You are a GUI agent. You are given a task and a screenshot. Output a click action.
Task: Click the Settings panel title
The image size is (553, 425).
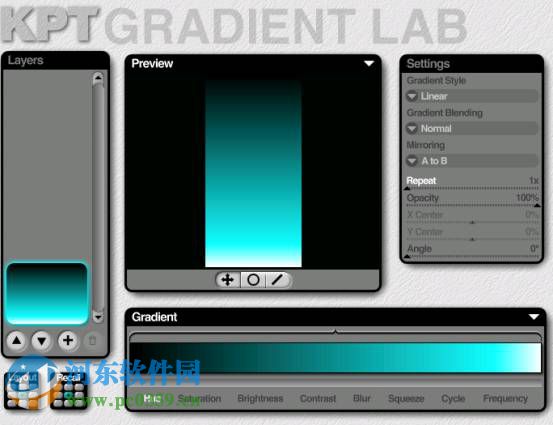[428, 64]
